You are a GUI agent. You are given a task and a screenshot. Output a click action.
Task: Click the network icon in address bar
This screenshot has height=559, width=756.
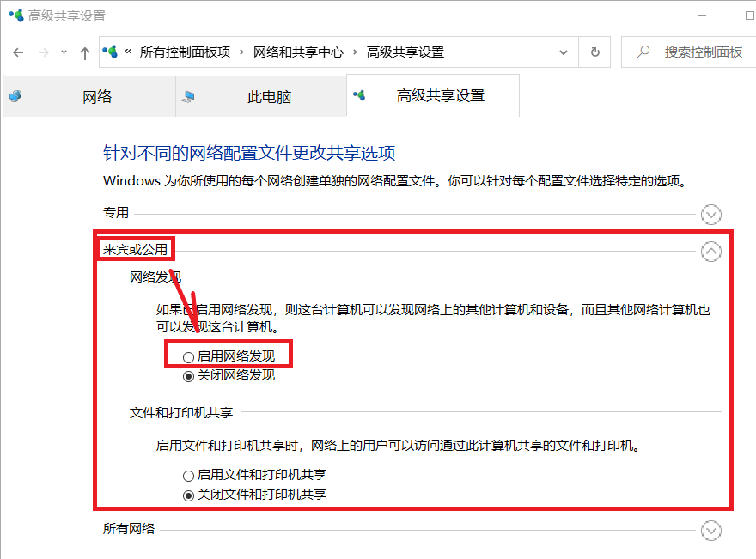pyautogui.click(x=110, y=51)
